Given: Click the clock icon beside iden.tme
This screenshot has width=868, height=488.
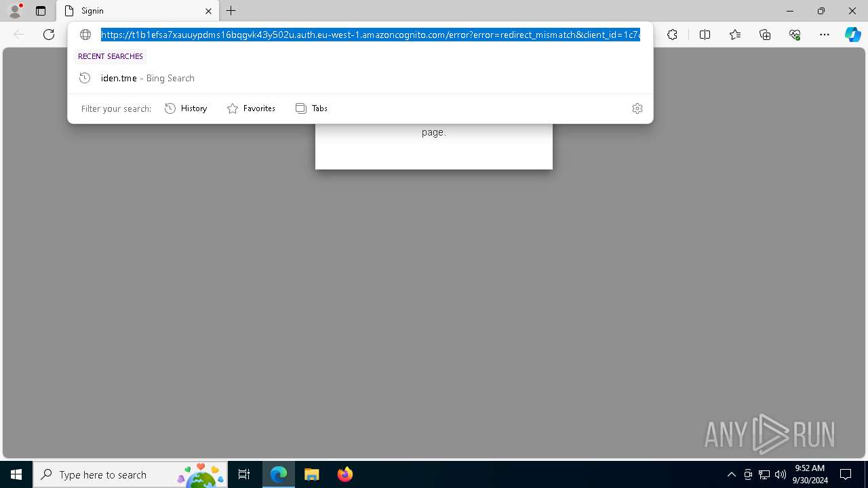Looking at the screenshot, I should 85,78.
